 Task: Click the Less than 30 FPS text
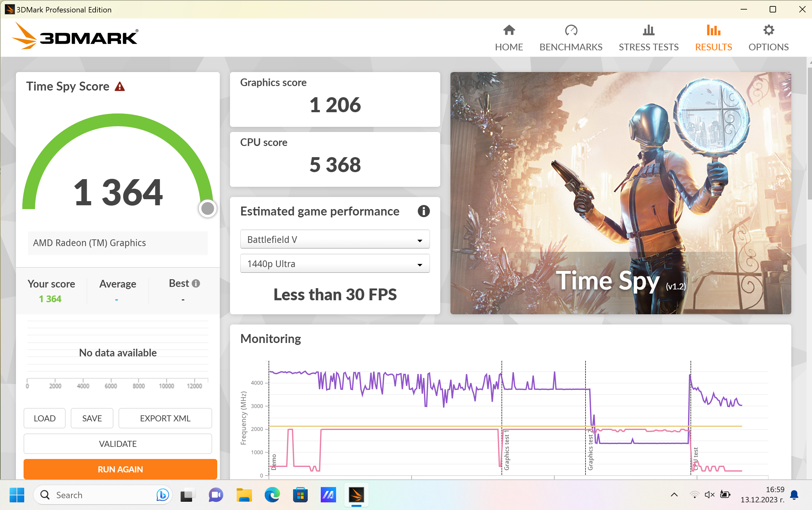[x=335, y=295]
